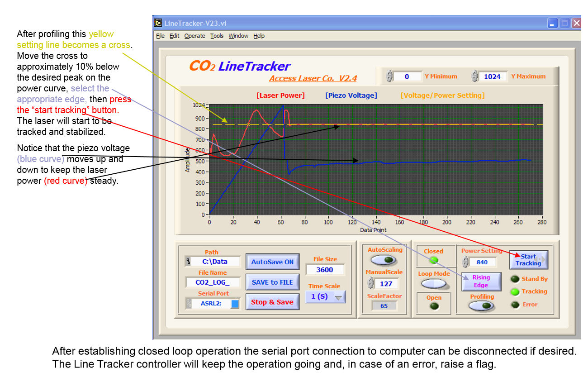Click inside the File Name field showing CO2_LOG_

pyautogui.click(x=213, y=282)
